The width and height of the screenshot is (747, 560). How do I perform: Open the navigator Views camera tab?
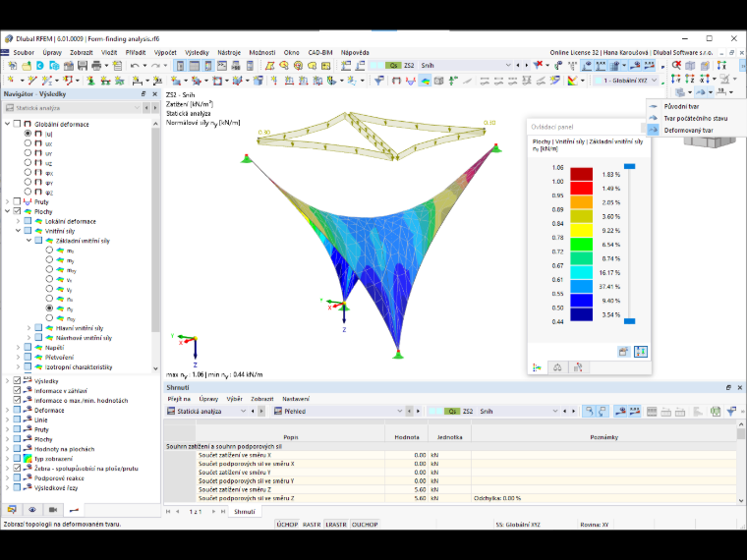[x=53, y=510]
